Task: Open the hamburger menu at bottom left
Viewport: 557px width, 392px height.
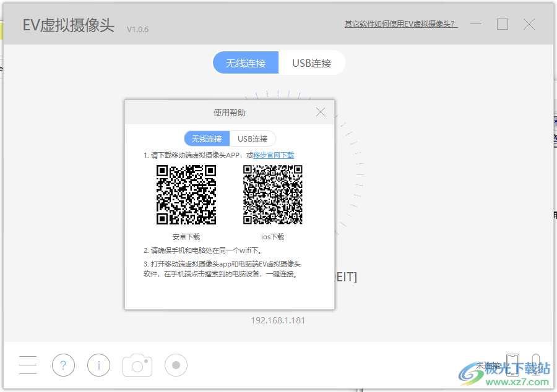Action: point(27,365)
